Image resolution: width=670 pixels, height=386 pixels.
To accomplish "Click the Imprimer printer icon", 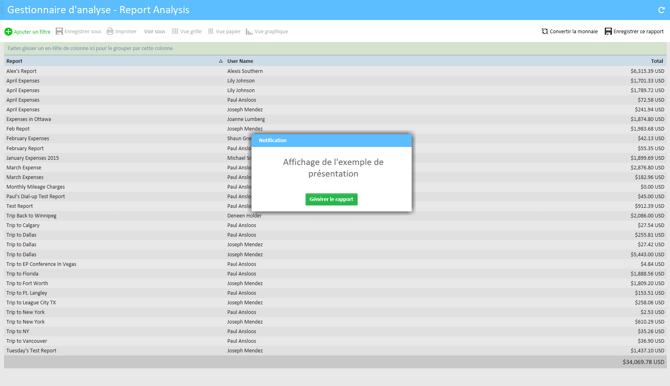I will (110, 31).
